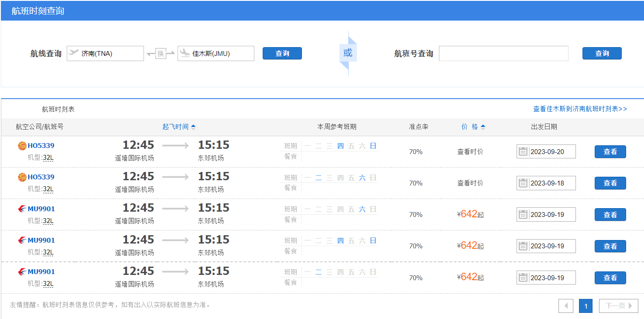Click 查询 button for route search
The image size is (644, 319).
pos(282,53)
